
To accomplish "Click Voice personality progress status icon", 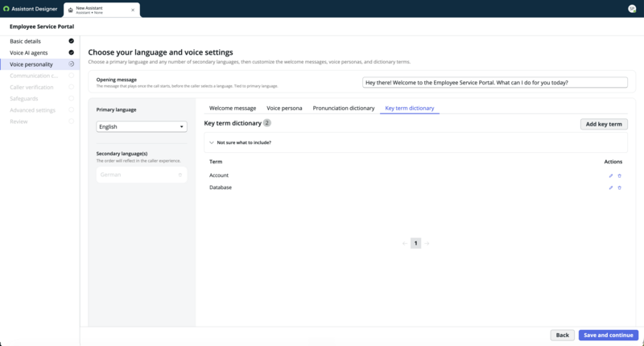I will click(x=72, y=64).
